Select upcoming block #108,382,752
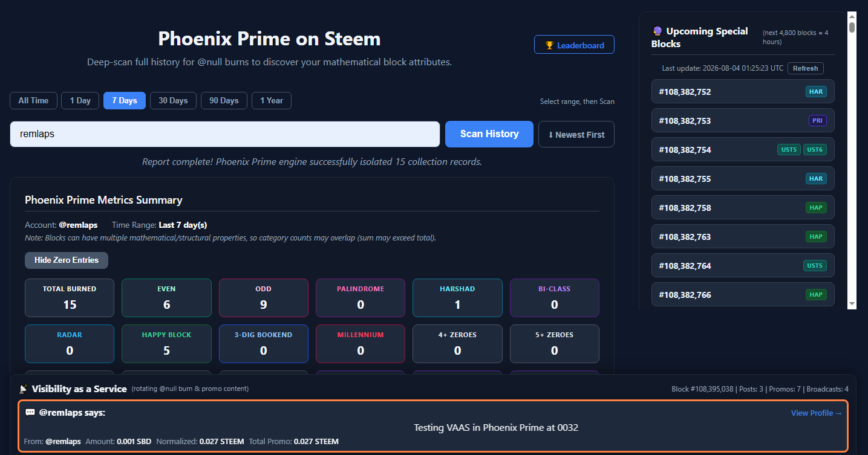The image size is (868, 455). [x=743, y=92]
